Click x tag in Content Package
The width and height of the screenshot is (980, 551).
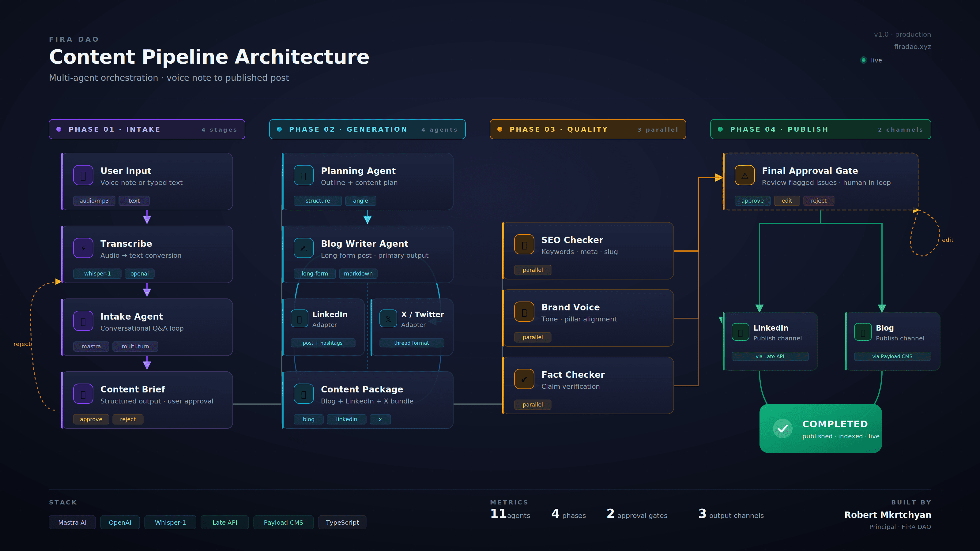pyautogui.click(x=380, y=419)
